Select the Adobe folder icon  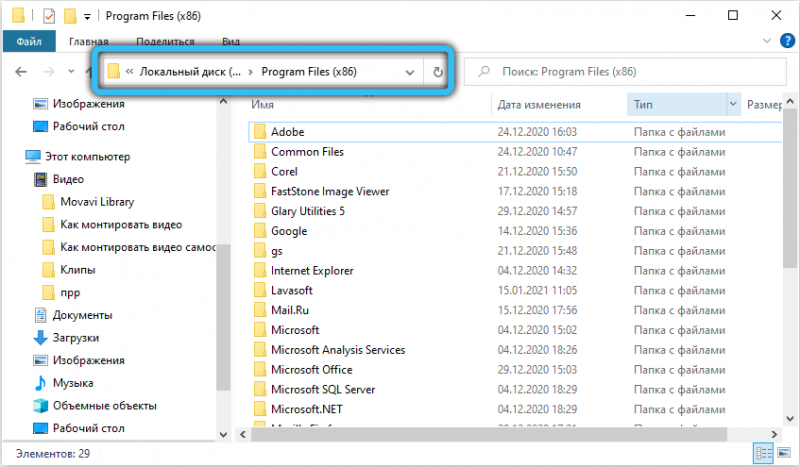click(x=260, y=132)
